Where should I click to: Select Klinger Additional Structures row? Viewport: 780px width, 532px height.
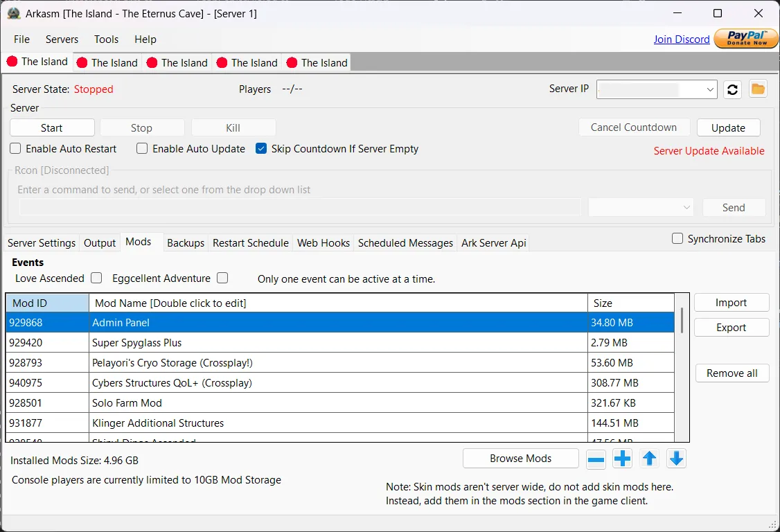[x=339, y=423]
